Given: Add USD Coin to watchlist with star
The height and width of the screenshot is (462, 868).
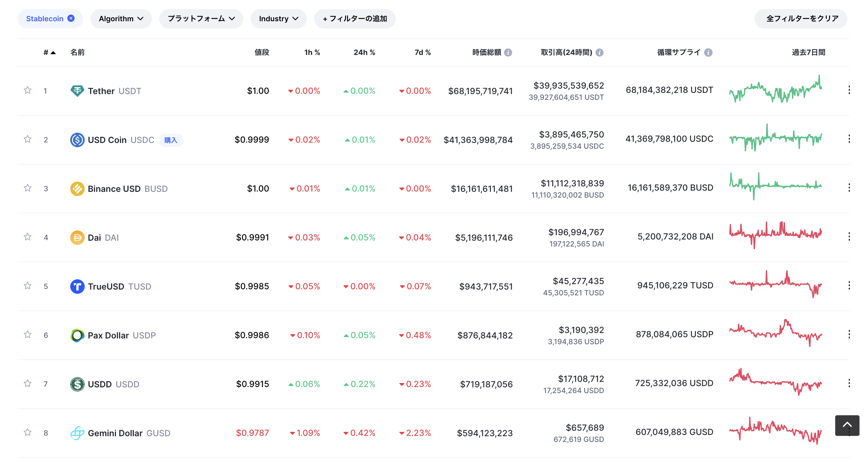Looking at the screenshot, I should (28, 139).
